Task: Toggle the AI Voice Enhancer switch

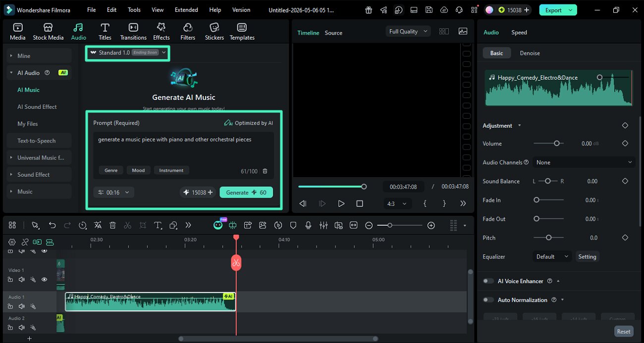Action: pyautogui.click(x=488, y=281)
